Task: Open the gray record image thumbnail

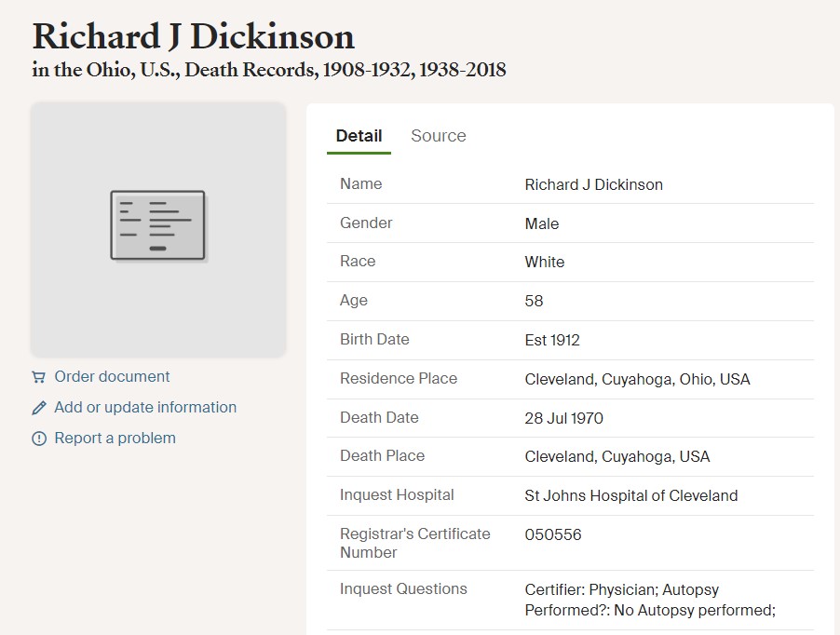Action: tap(158, 230)
